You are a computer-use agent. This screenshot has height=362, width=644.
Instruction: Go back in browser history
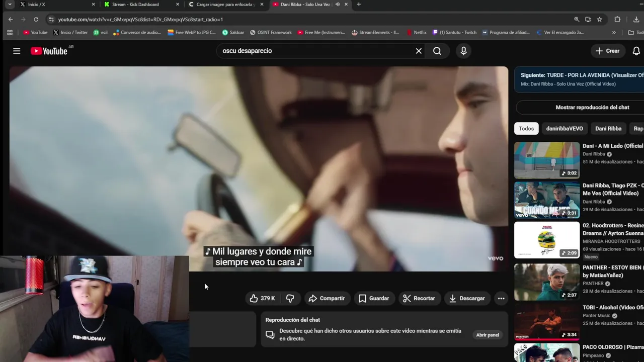[x=11, y=19]
